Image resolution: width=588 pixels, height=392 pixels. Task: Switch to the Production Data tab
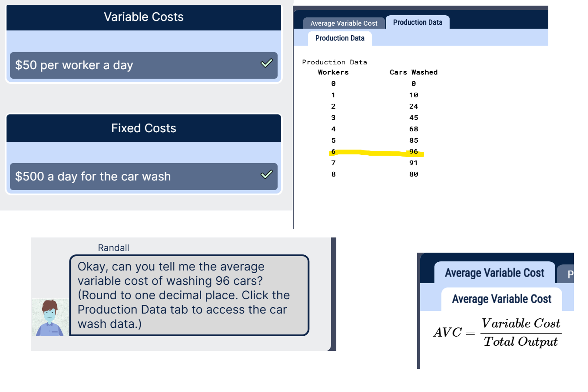pyautogui.click(x=418, y=22)
